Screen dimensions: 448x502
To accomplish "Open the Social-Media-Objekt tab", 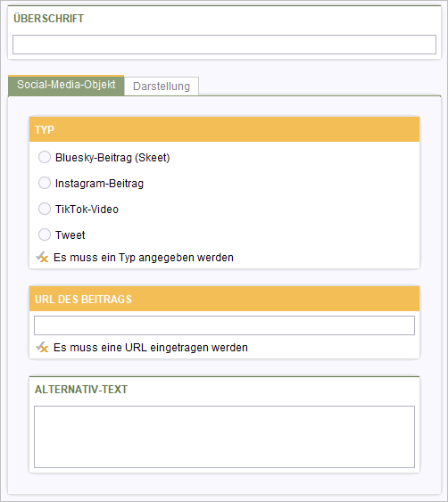I will coord(66,86).
